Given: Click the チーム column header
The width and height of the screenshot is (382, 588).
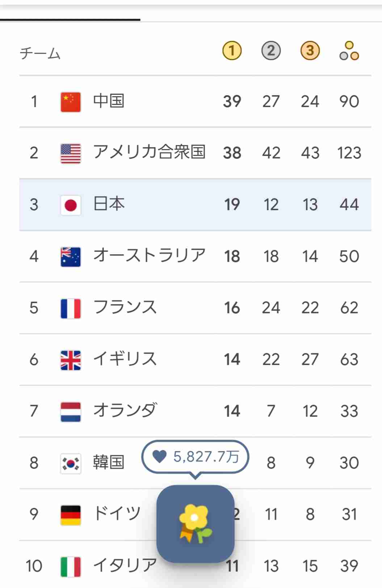Looking at the screenshot, I should pos(40,54).
